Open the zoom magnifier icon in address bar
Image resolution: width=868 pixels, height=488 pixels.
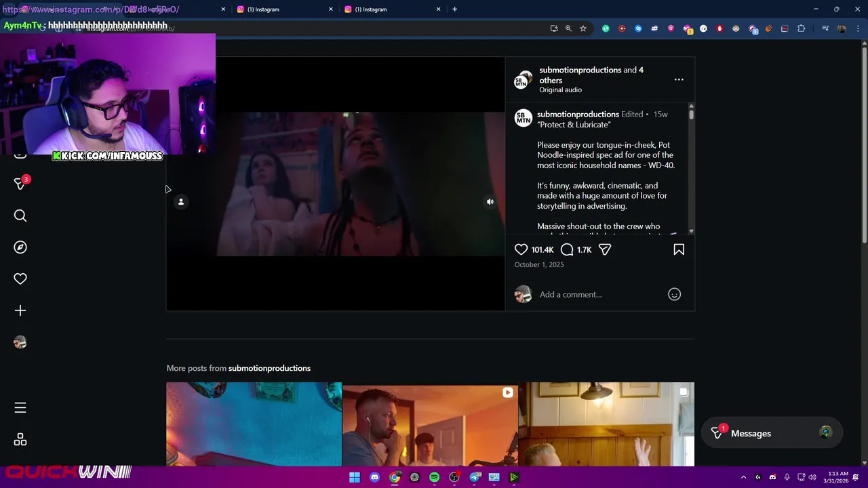tap(568, 28)
